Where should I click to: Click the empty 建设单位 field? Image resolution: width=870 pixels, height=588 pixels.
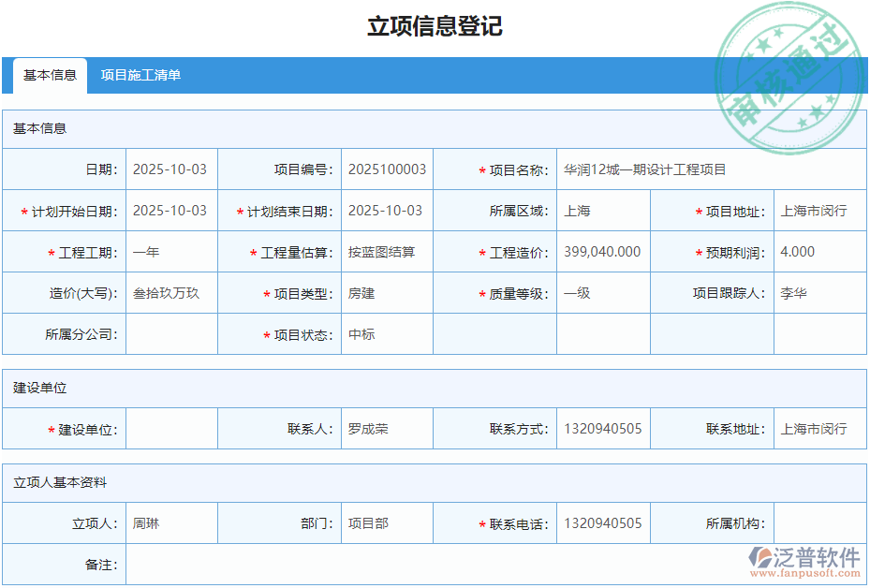[171, 428]
